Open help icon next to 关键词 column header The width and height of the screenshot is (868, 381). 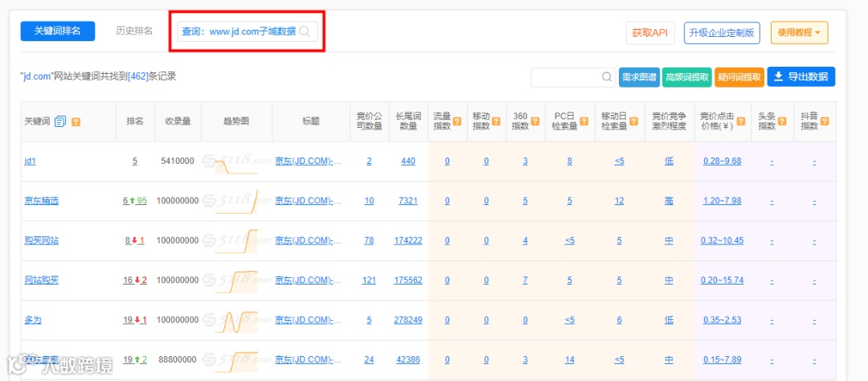click(76, 121)
